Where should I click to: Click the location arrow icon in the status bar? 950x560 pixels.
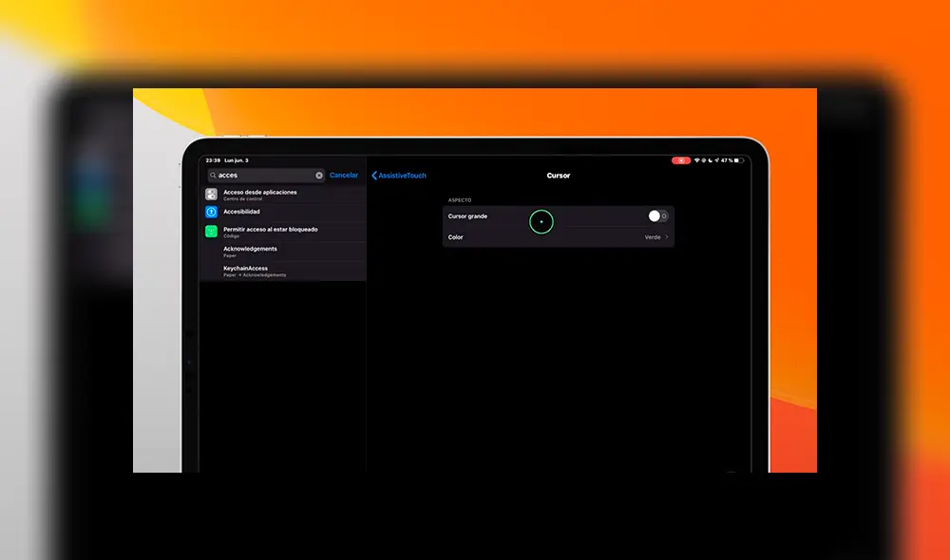(x=716, y=160)
